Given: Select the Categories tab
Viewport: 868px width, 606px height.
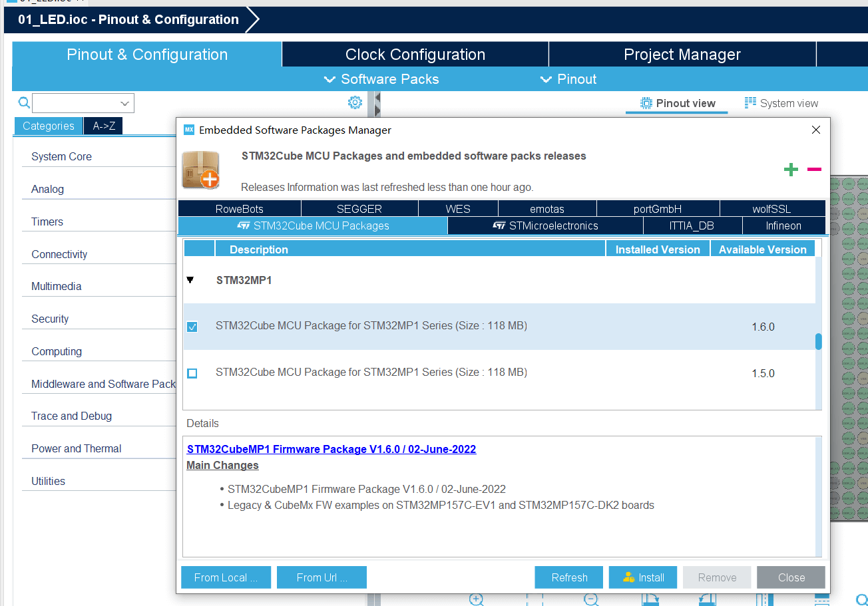Looking at the screenshot, I should pos(49,126).
